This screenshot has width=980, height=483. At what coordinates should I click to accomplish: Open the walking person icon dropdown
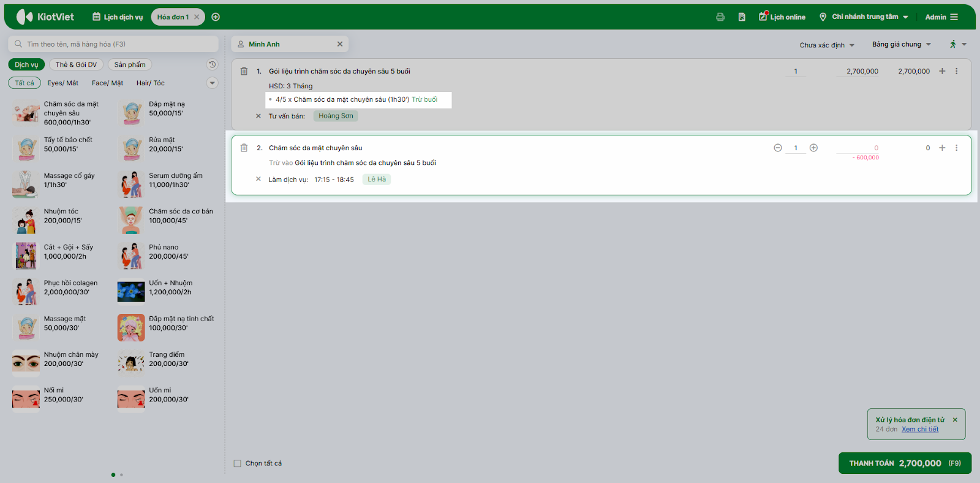(x=958, y=44)
